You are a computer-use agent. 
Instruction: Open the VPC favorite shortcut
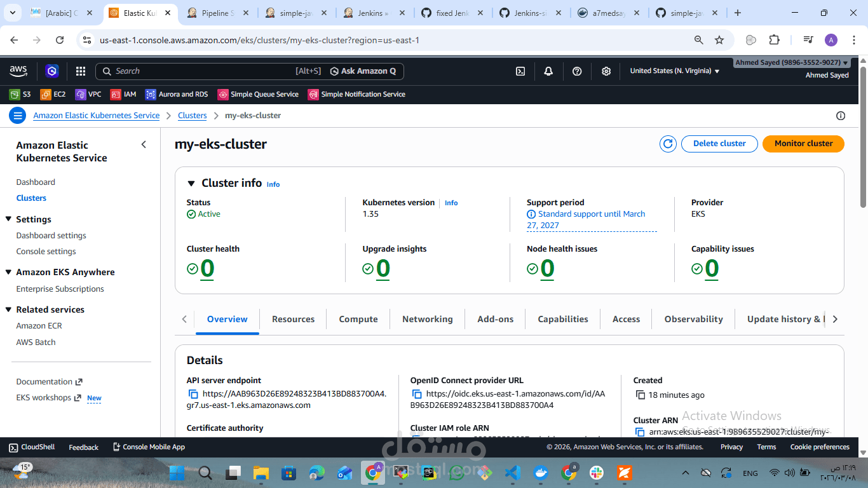pyautogui.click(x=88, y=94)
